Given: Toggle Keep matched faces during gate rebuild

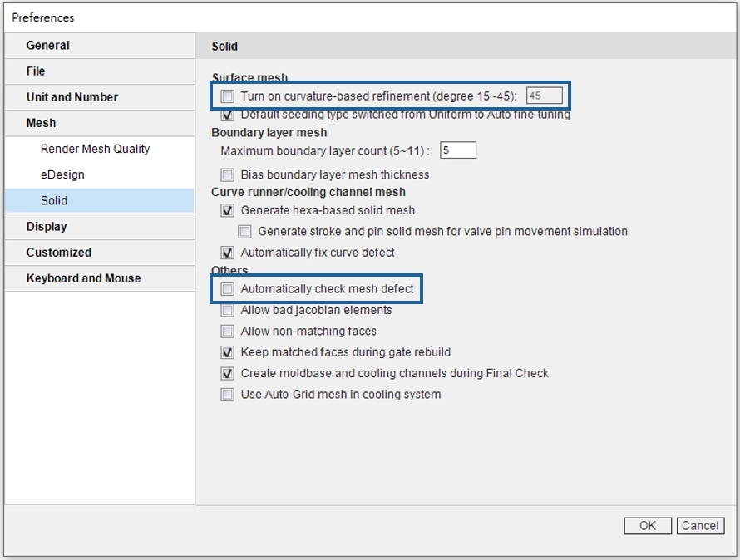Looking at the screenshot, I should coord(228,352).
